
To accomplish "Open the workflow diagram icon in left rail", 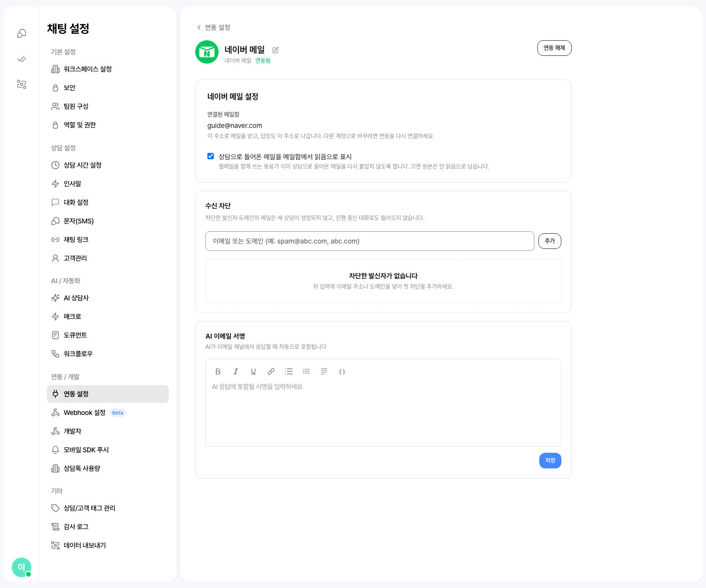I will pos(22,84).
